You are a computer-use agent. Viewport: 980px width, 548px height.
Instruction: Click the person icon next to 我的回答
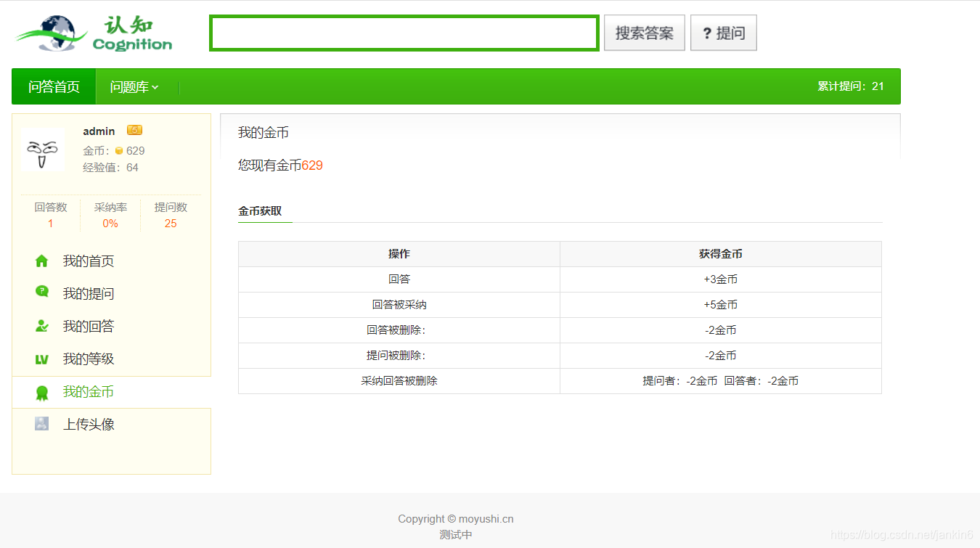click(x=42, y=326)
